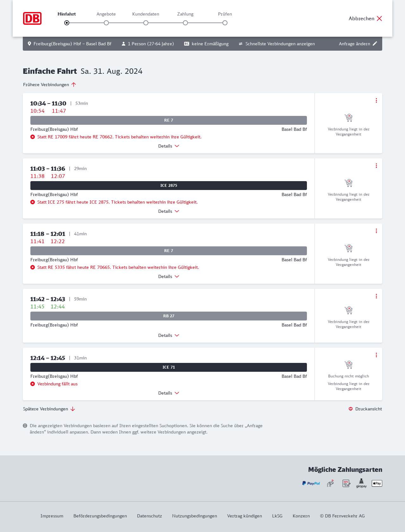Viewport: 405px width, 532px height.
Task: Open three-dot menu for 10:34 connection
Action: [376, 100]
